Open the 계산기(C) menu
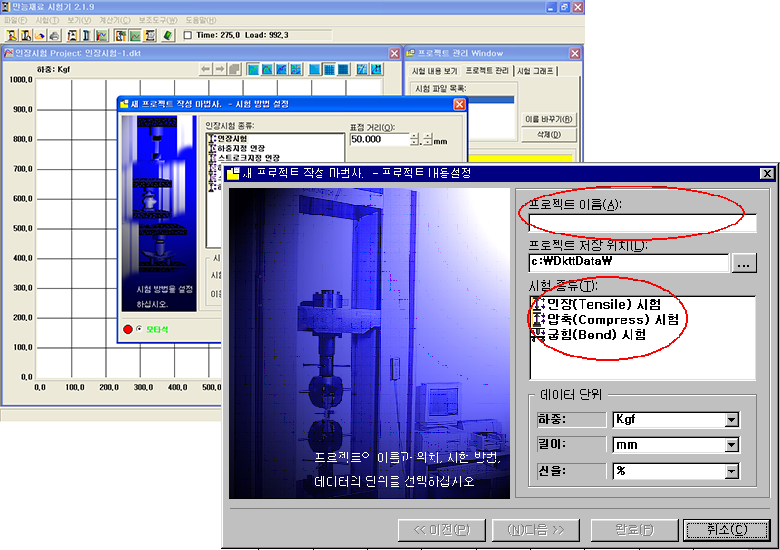 [114, 20]
